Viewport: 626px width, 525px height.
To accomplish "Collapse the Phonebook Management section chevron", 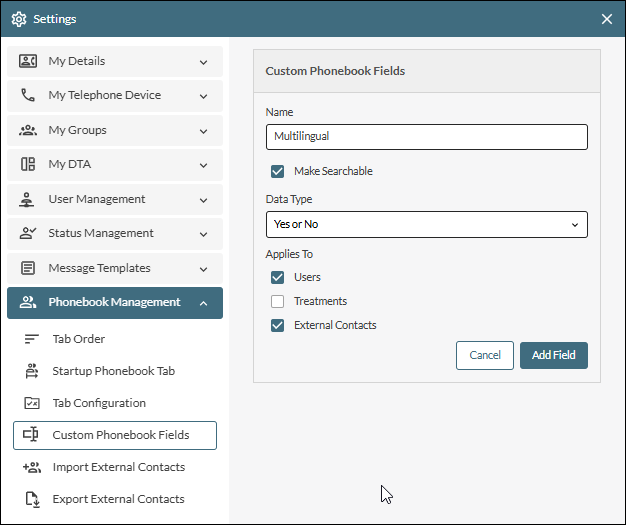I will pyautogui.click(x=203, y=303).
